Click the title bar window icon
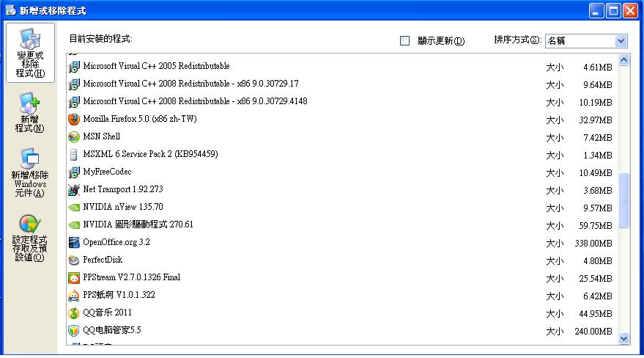Viewport: 644px width, 358px height. point(11,10)
